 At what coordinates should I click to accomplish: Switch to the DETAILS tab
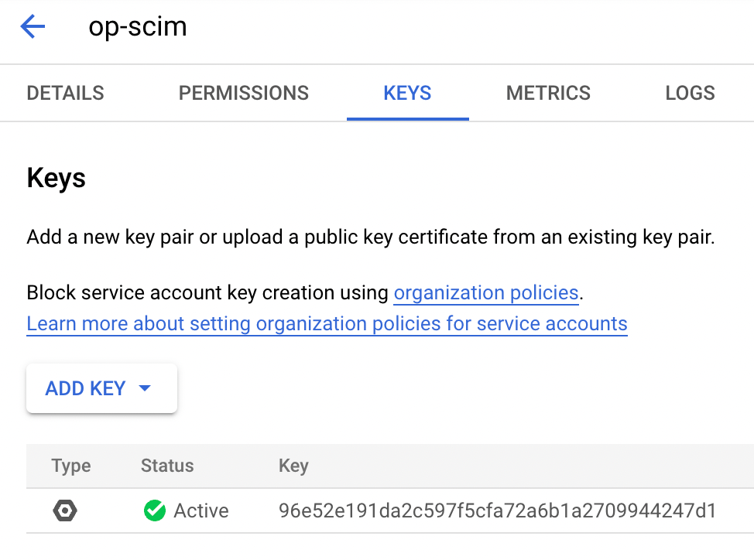click(x=65, y=93)
